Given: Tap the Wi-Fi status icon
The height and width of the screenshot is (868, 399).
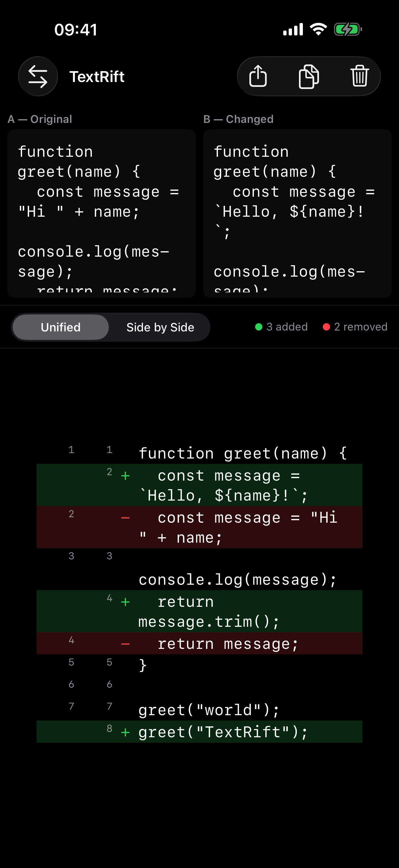Looking at the screenshot, I should [318, 29].
